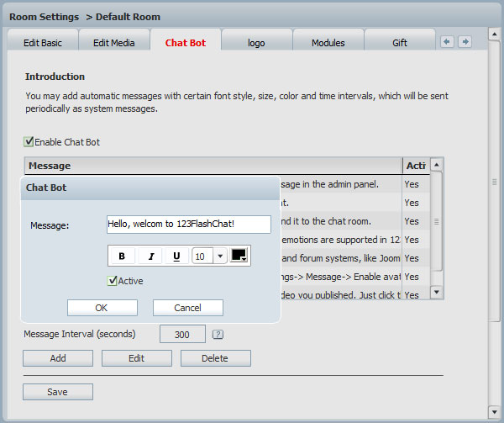The width and height of the screenshot is (504, 423).
Task: Click inside the Message text field
Action: (189, 225)
